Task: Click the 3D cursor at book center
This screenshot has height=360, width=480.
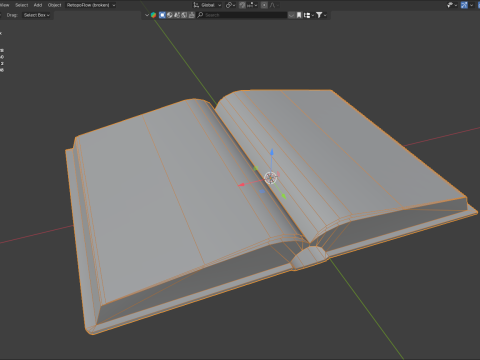Action: [x=270, y=178]
